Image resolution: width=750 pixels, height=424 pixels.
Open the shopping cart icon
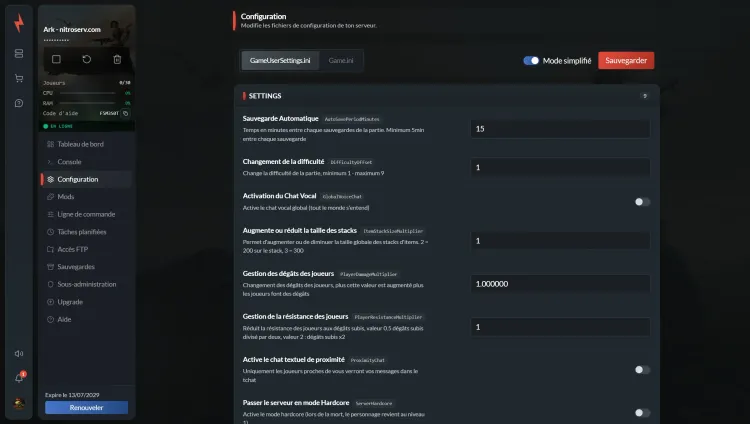(x=19, y=78)
